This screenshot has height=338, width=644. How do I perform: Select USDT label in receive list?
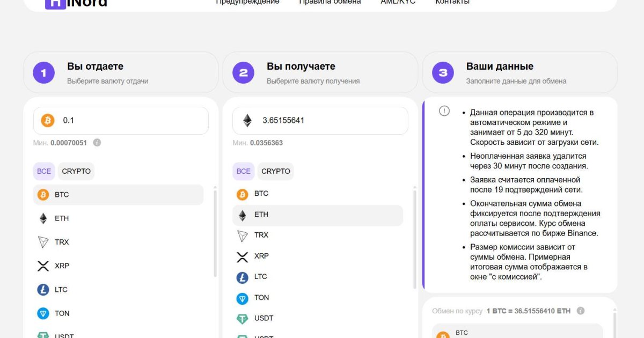click(x=264, y=318)
